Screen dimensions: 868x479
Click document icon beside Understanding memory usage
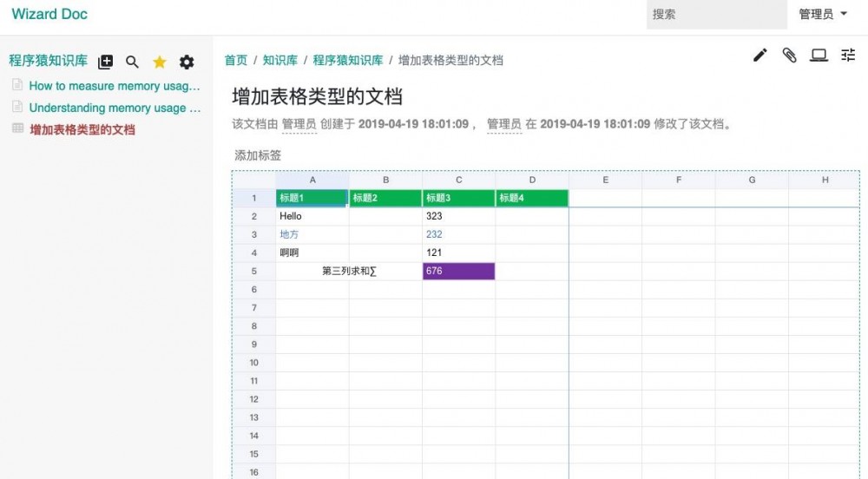pyautogui.click(x=17, y=106)
